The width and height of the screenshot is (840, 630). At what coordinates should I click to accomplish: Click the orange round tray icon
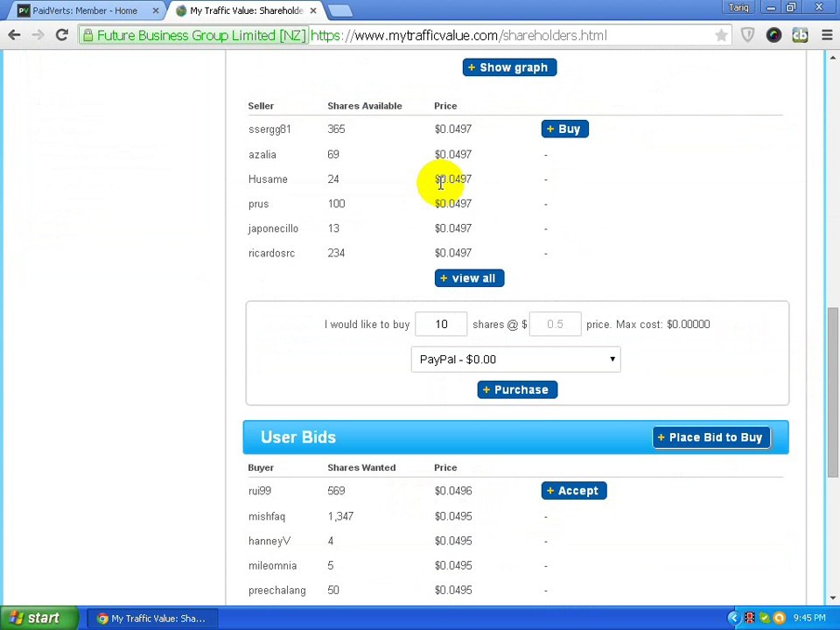tap(780, 619)
